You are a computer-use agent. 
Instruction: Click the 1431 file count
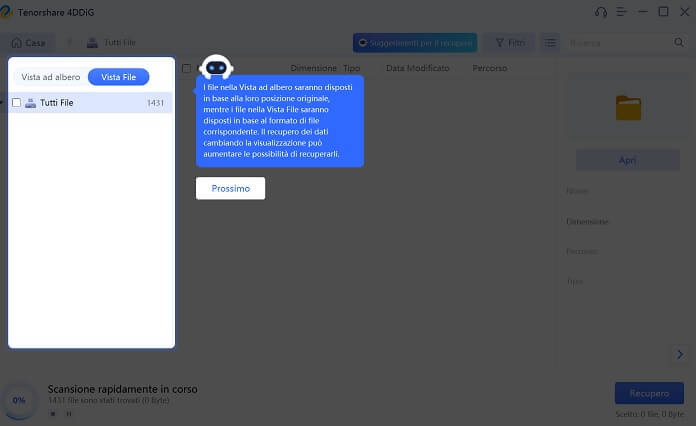tap(155, 103)
